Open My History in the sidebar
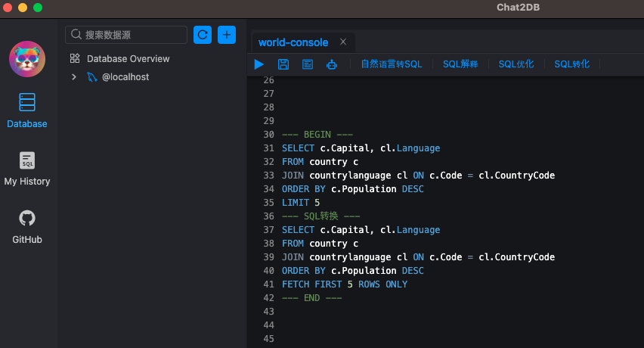 (27, 169)
